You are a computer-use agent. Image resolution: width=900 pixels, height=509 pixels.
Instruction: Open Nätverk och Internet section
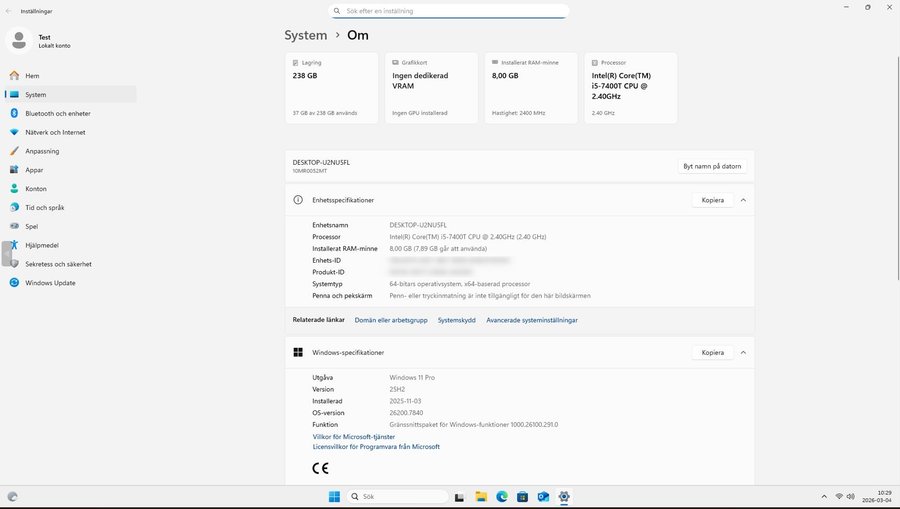tap(55, 132)
